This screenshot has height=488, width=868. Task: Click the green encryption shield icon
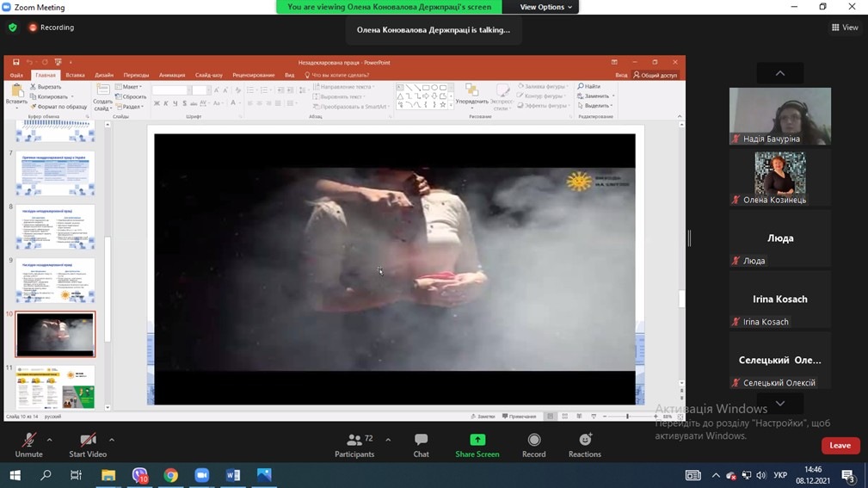coord(12,28)
